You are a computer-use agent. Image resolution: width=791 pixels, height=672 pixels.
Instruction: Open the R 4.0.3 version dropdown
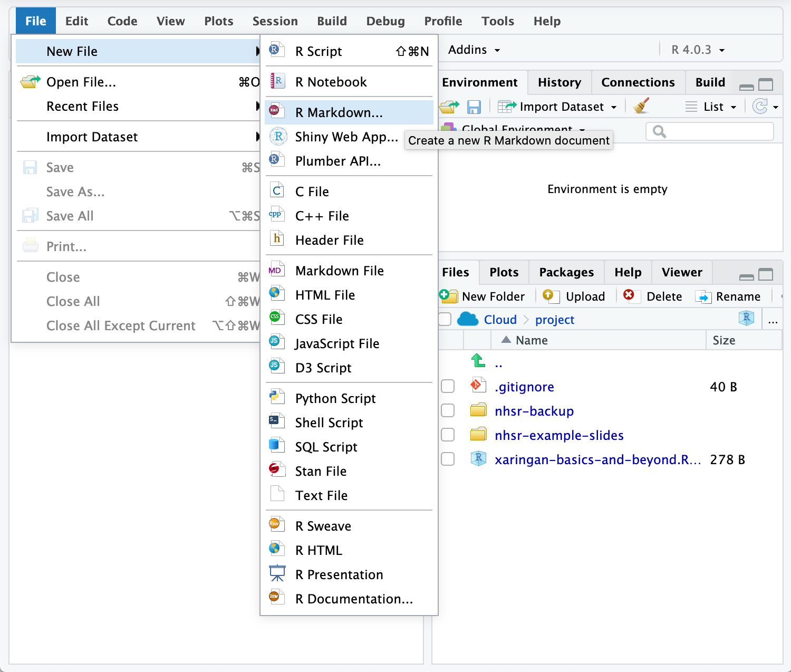pos(698,50)
